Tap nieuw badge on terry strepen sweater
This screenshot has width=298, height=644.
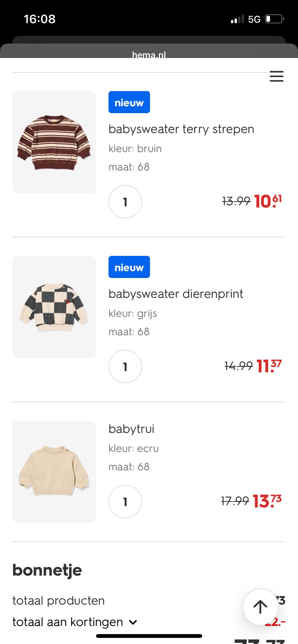[x=129, y=102]
